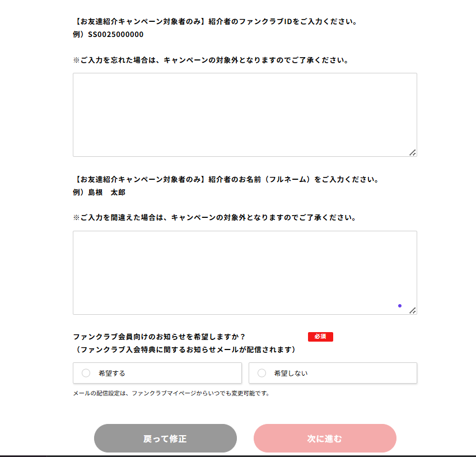Select the 希望しない radio button
The width and height of the screenshot is (476, 457).
261,373
